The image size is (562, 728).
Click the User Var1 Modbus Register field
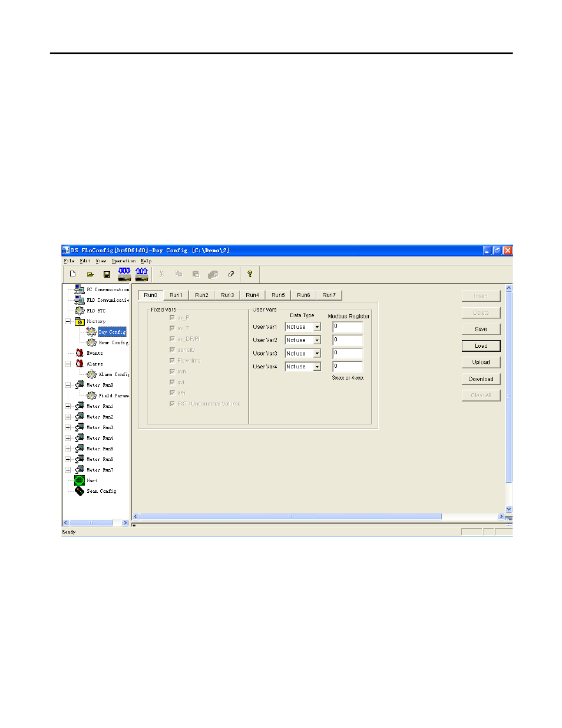point(348,327)
